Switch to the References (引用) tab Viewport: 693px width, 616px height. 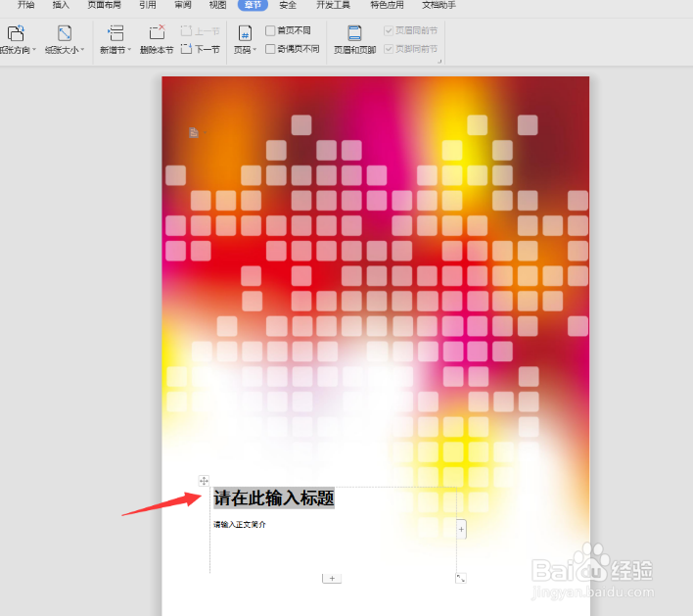click(148, 5)
